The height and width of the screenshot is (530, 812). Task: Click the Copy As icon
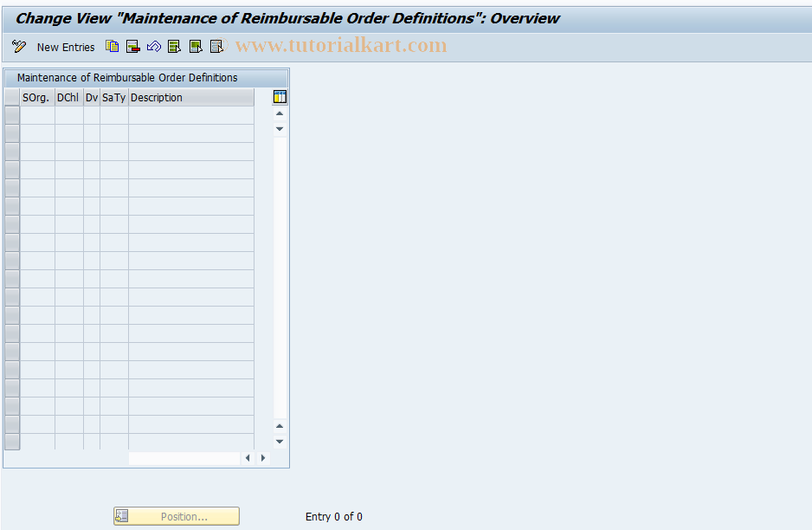tap(113, 47)
